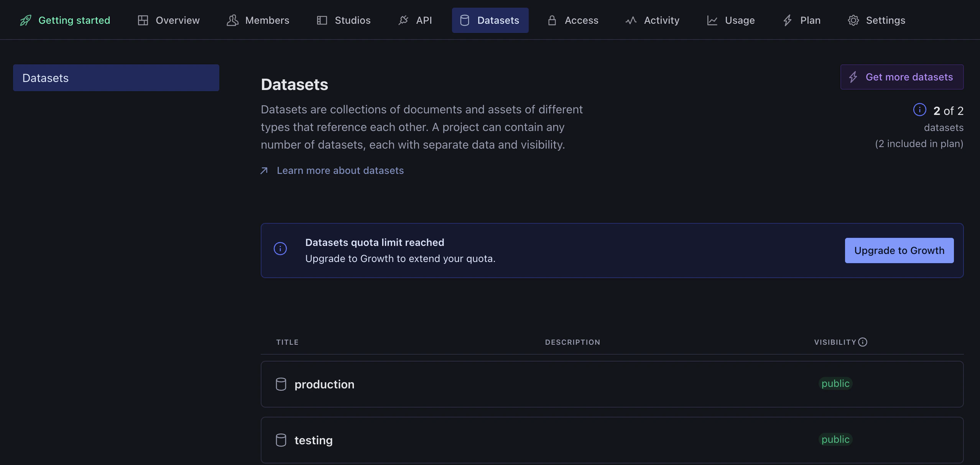
Task: Click Upgrade to Growth button
Action: pyautogui.click(x=899, y=251)
